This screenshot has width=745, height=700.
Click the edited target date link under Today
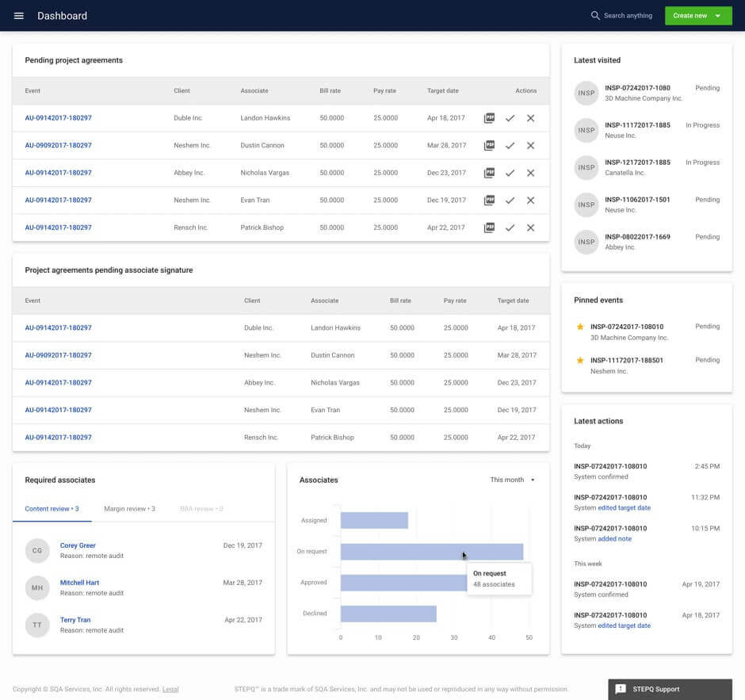pos(624,507)
